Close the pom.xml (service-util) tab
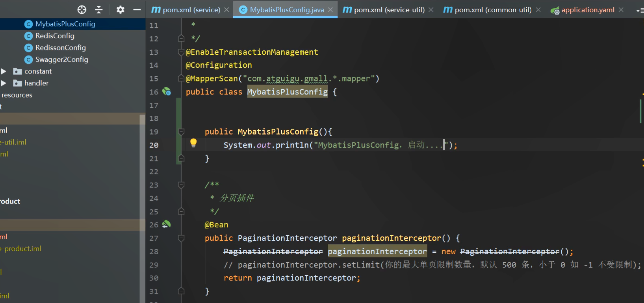Viewport: 644px width, 303px height. [x=431, y=10]
